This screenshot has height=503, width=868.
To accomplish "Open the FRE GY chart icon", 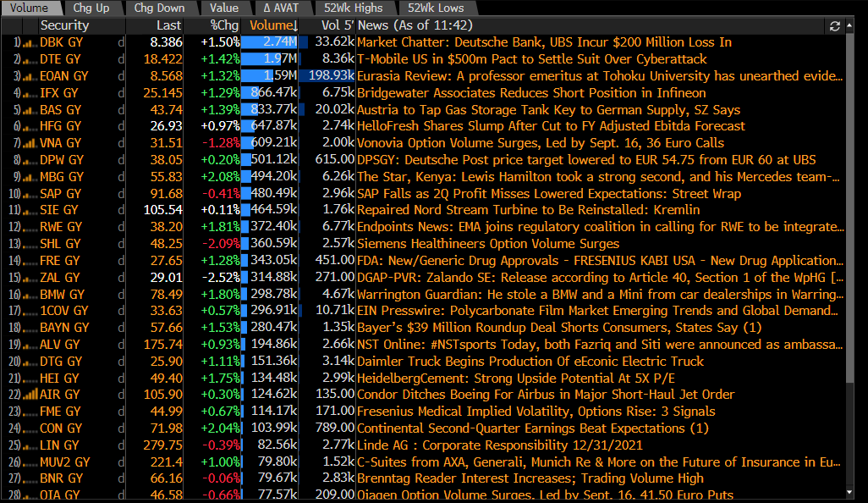I will pyautogui.click(x=30, y=261).
